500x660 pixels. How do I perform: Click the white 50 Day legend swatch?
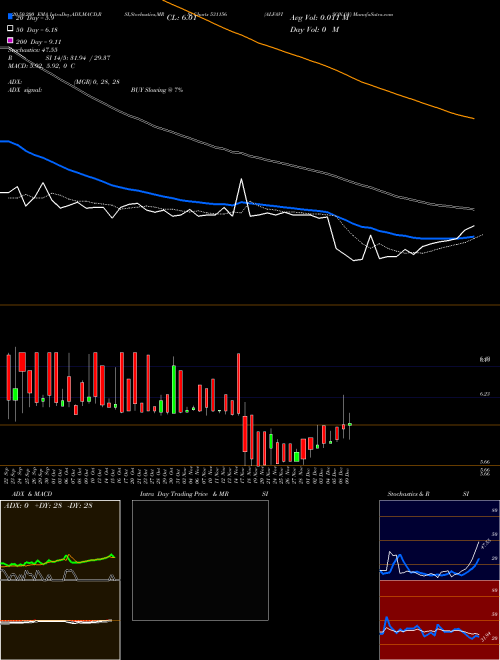[x=10, y=29]
